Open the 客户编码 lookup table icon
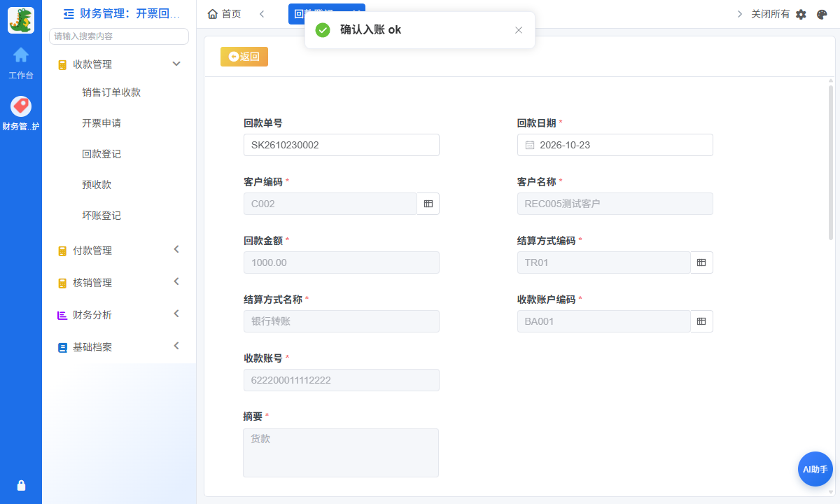Viewport: 840px width, 504px height. point(428,204)
